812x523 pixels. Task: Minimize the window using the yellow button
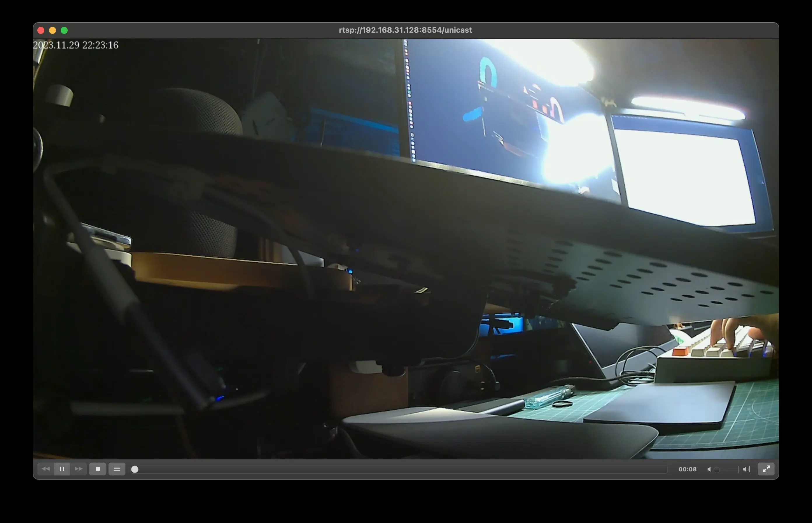(x=52, y=31)
